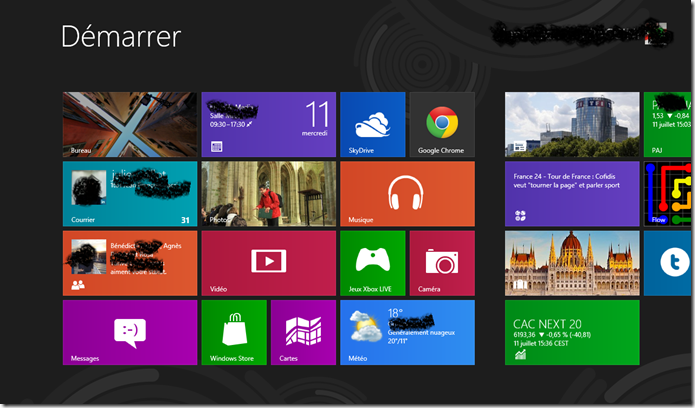Open the Google Chrome tile
695x408 pixels.
coord(442,125)
